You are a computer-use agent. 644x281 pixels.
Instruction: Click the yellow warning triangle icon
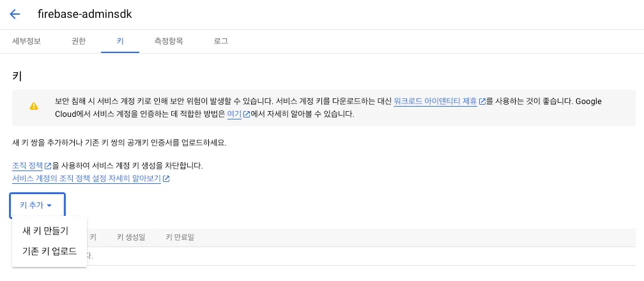[34, 107]
